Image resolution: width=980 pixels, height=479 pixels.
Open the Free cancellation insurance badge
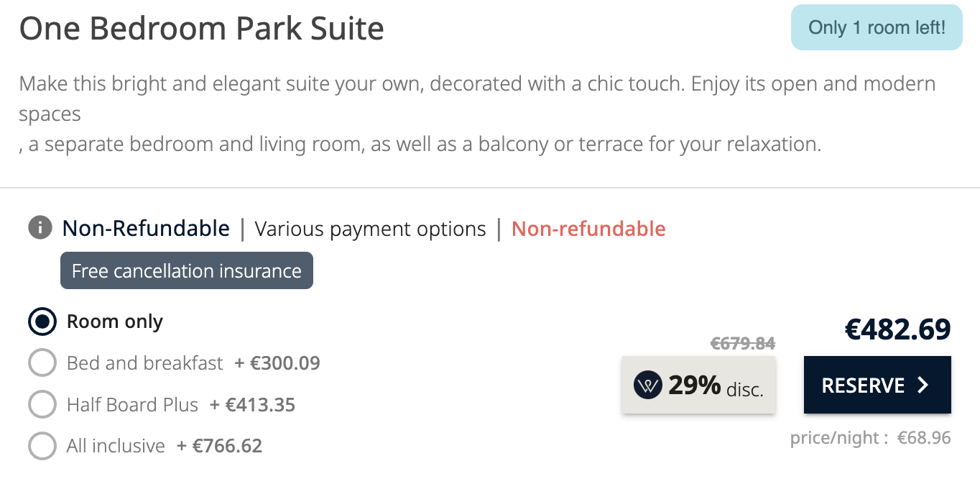187,271
